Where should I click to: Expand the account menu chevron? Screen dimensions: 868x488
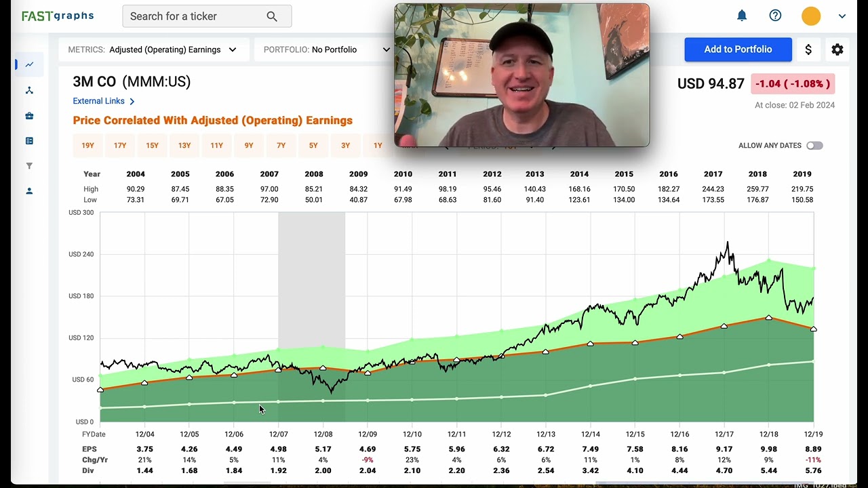click(x=842, y=16)
